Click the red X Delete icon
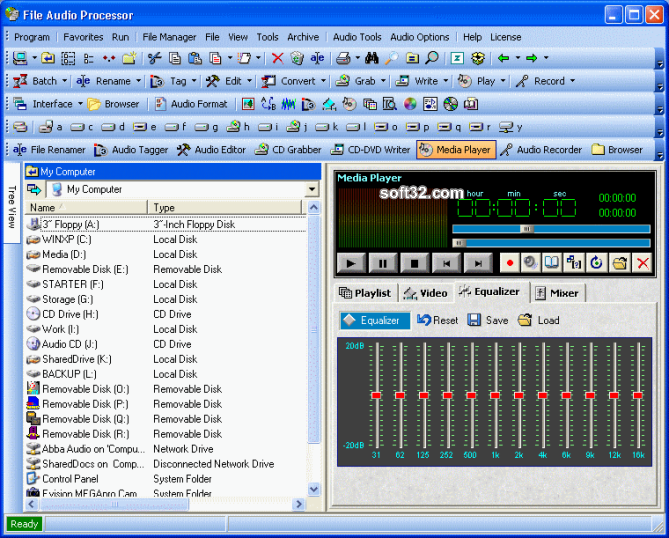 277,58
